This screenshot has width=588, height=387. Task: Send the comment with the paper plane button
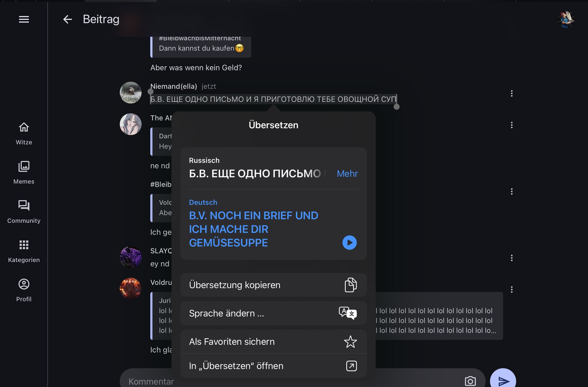tap(503, 379)
